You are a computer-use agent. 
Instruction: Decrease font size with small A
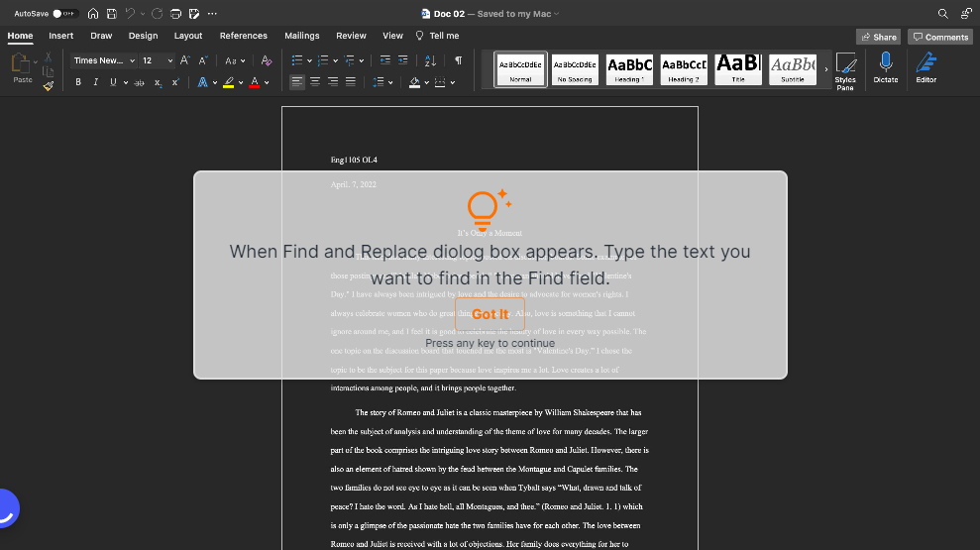point(203,60)
